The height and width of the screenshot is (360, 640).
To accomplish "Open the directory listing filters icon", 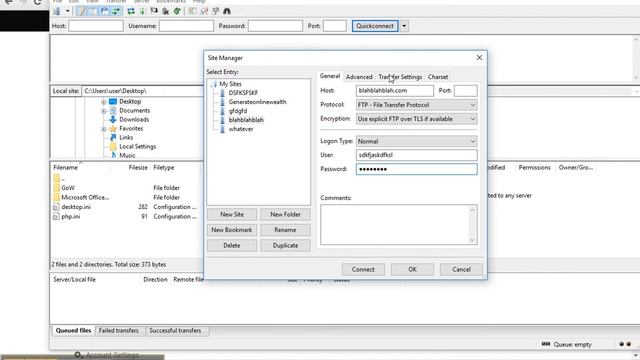I will 191,11.
